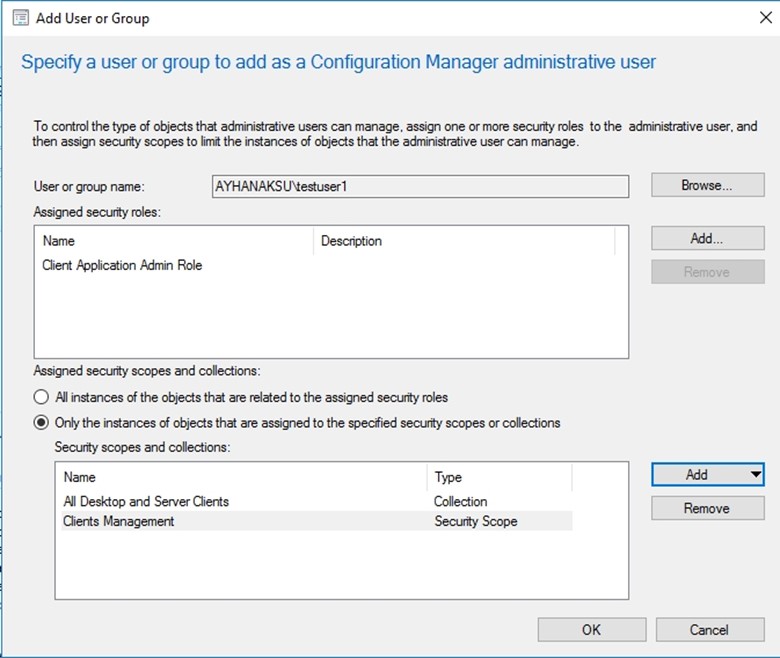Select the Clients Management scope row
This screenshot has height=658, width=780.
pos(317,521)
